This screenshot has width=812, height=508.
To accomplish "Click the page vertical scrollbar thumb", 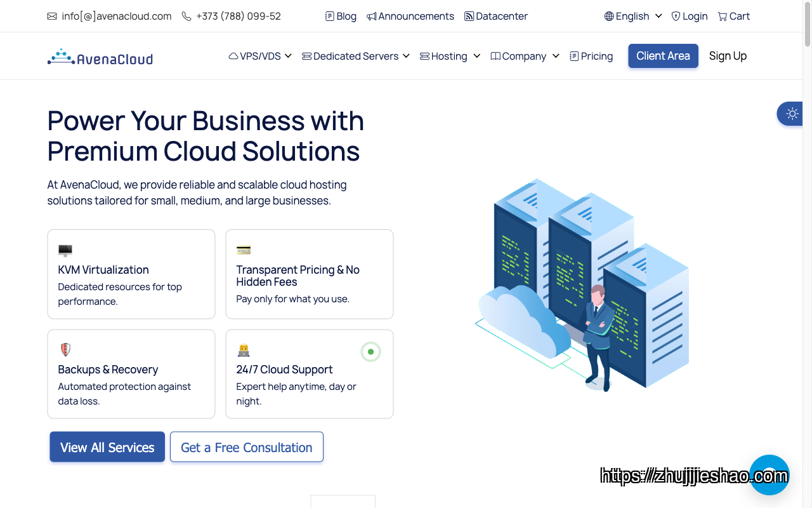I will pos(808,25).
